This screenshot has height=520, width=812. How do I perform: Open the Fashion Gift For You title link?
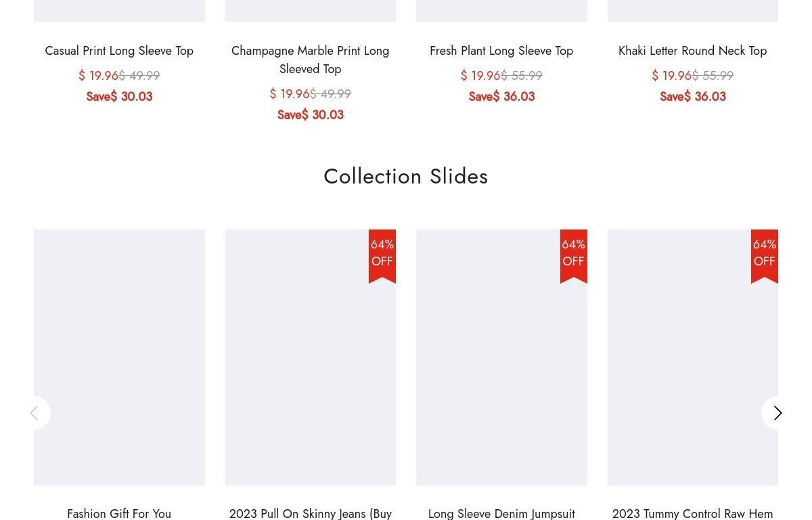pos(119,513)
